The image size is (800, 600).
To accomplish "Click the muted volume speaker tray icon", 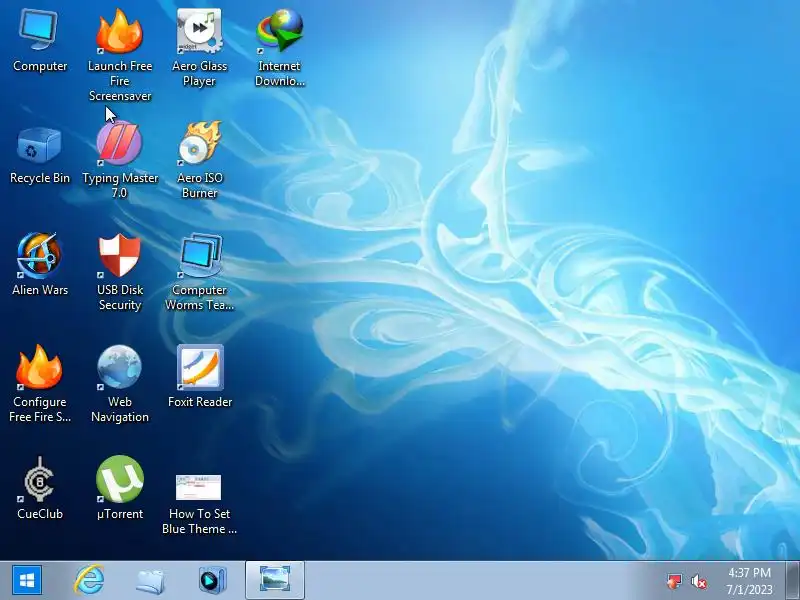I will (699, 581).
